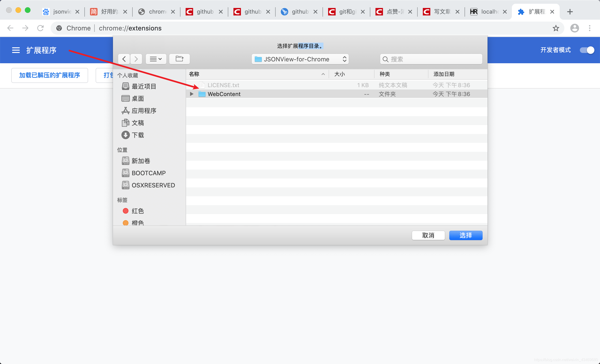Screen dimensions: 600x364
Task: Open the JSONView-for-Chrome path dropdown
Action: [300, 59]
